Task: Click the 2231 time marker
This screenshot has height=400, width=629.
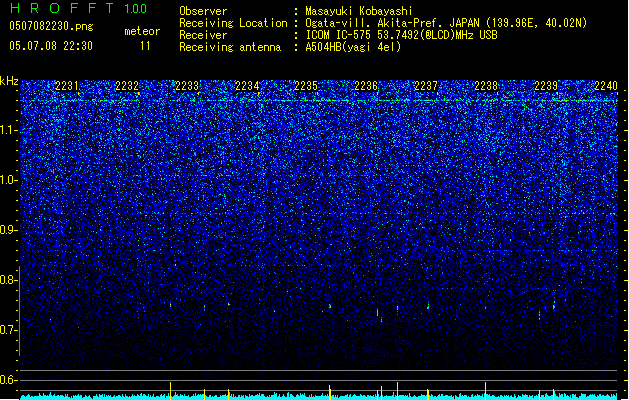Action: pos(67,86)
